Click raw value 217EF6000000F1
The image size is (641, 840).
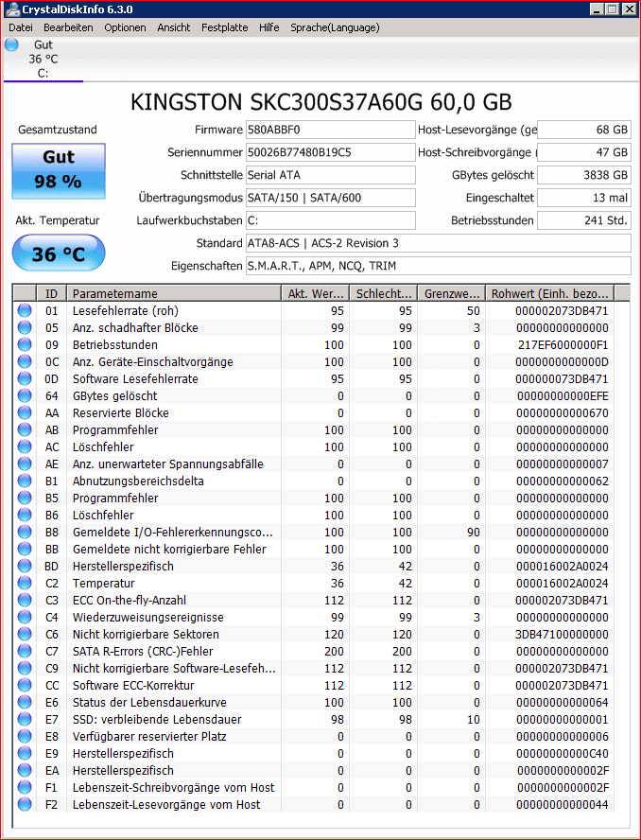(x=563, y=344)
